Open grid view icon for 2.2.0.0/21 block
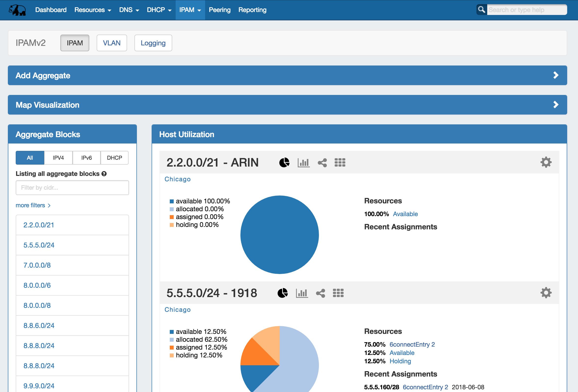 click(340, 162)
